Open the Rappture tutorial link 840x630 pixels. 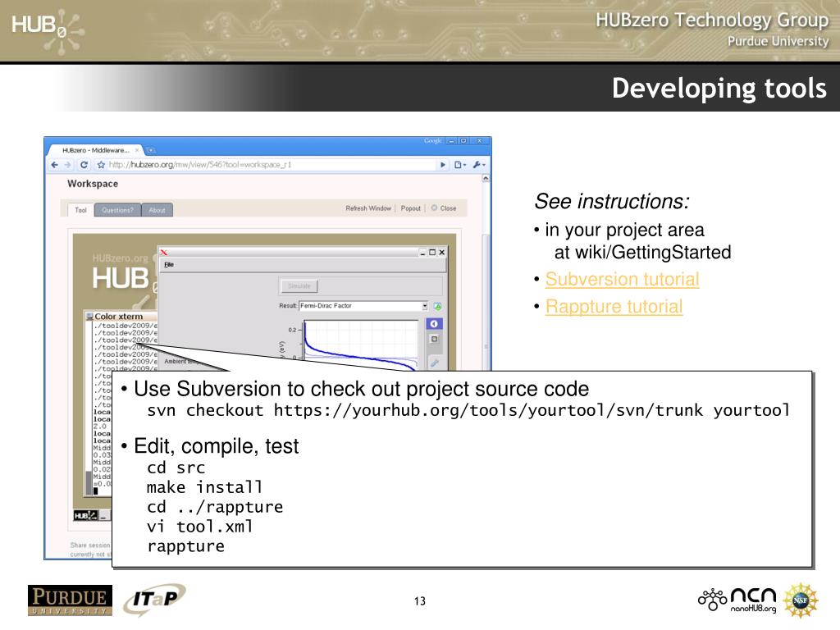coord(614,307)
